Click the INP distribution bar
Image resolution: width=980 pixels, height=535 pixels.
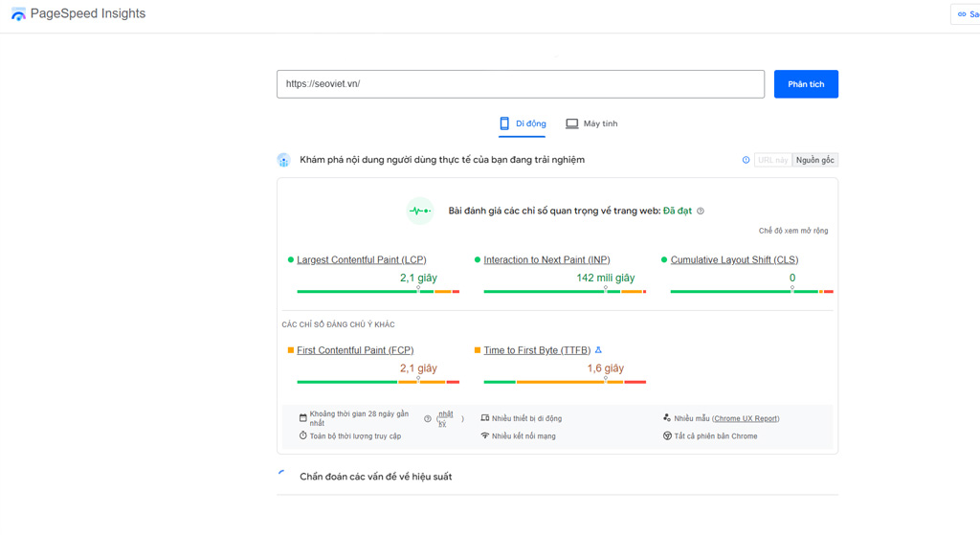[x=565, y=291]
